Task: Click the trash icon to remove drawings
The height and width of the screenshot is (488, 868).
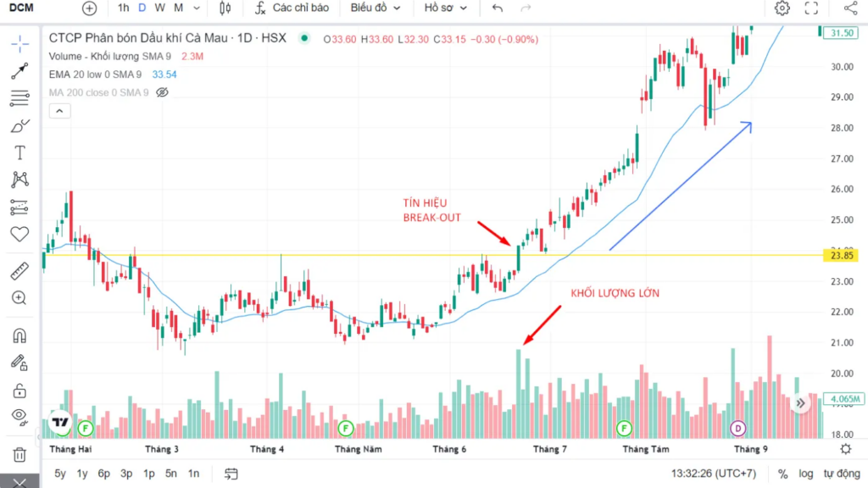Action: click(x=19, y=455)
